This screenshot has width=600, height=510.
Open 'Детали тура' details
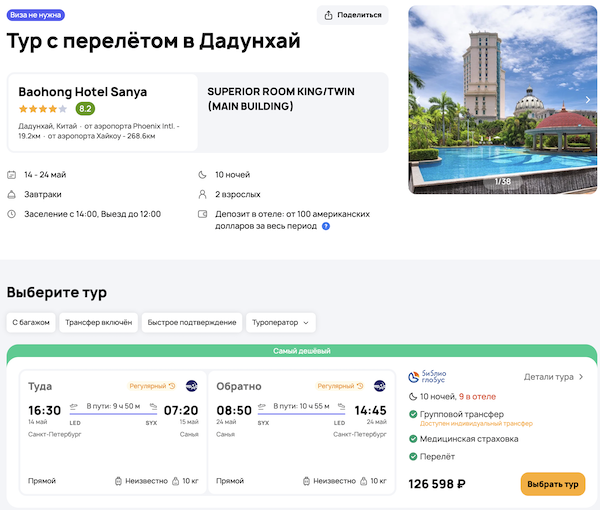(x=553, y=377)
